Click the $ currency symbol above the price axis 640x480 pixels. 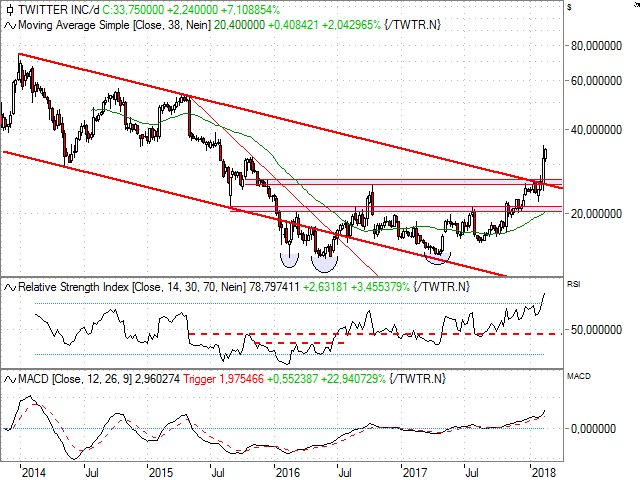pos(569,7)
